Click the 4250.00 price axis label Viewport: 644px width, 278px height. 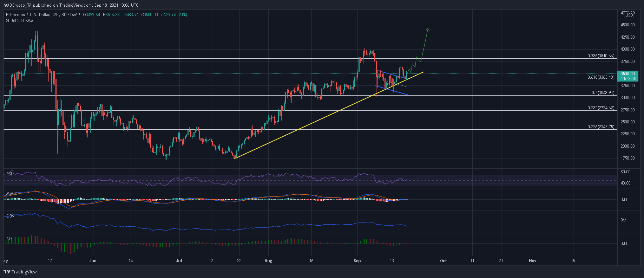pos(627,37)
